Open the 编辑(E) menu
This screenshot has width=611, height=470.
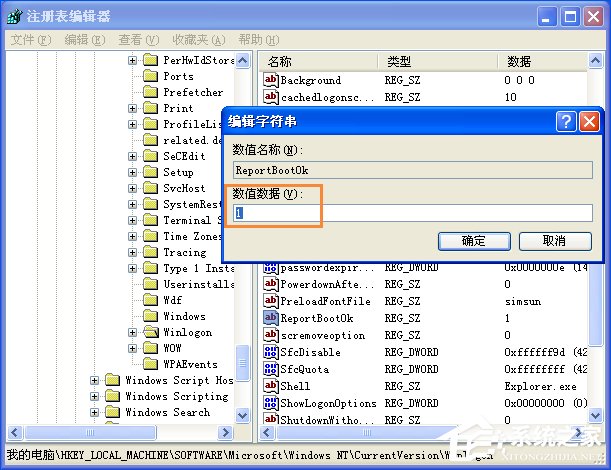[x=85, y=40]
